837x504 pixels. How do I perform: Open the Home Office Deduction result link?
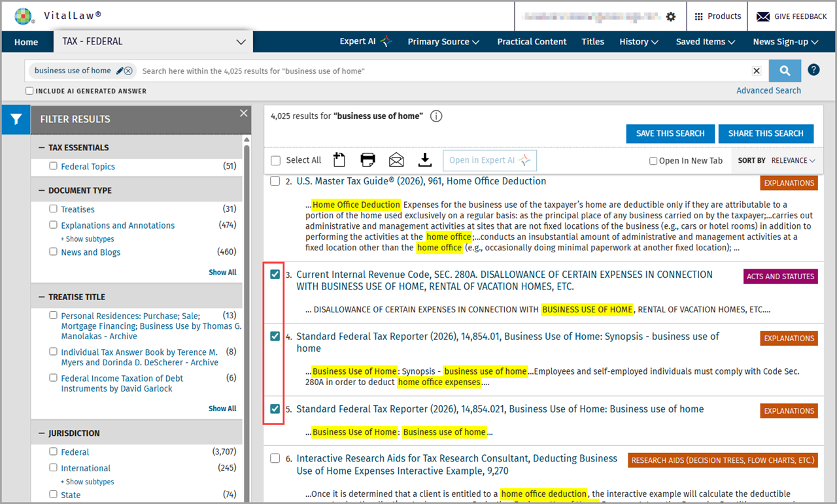point(421,181)
